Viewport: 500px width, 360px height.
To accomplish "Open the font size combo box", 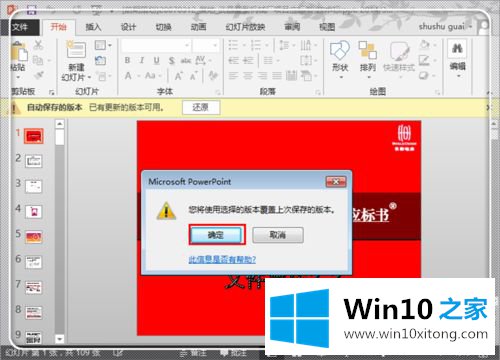I will pyautogui.click(x=206, y=45).
